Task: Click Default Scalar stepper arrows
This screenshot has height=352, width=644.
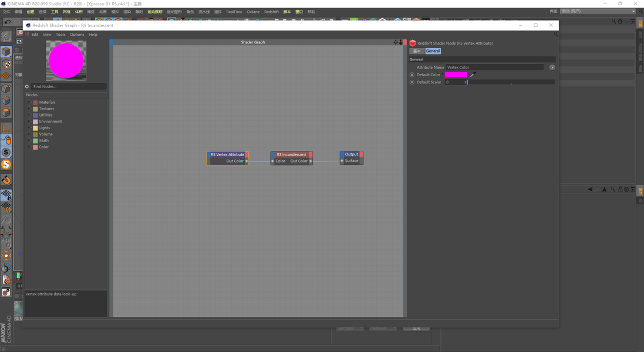Action: coord(466,82)
